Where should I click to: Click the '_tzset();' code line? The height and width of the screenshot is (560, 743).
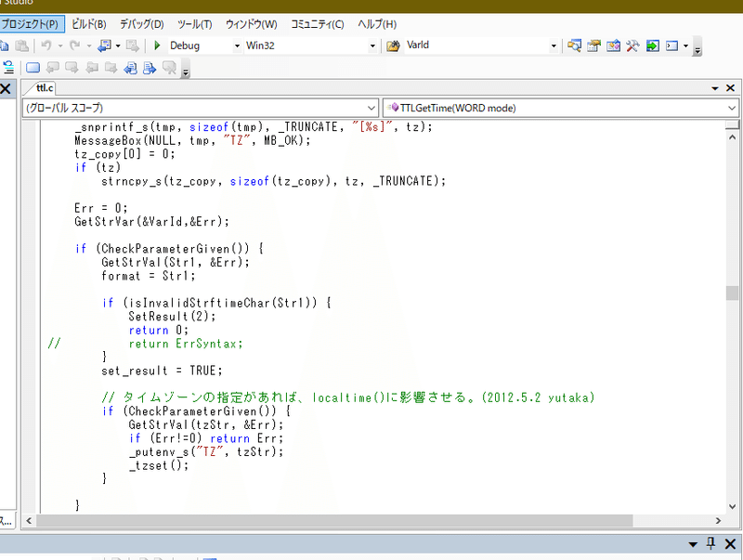pos(159,465)
